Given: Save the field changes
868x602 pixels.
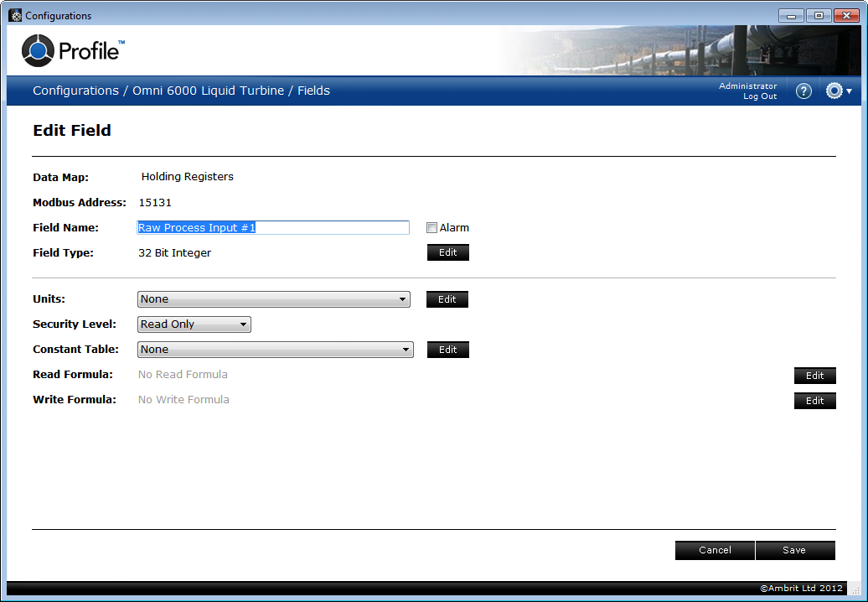Looking at the screenshot, I should point(795,551).
